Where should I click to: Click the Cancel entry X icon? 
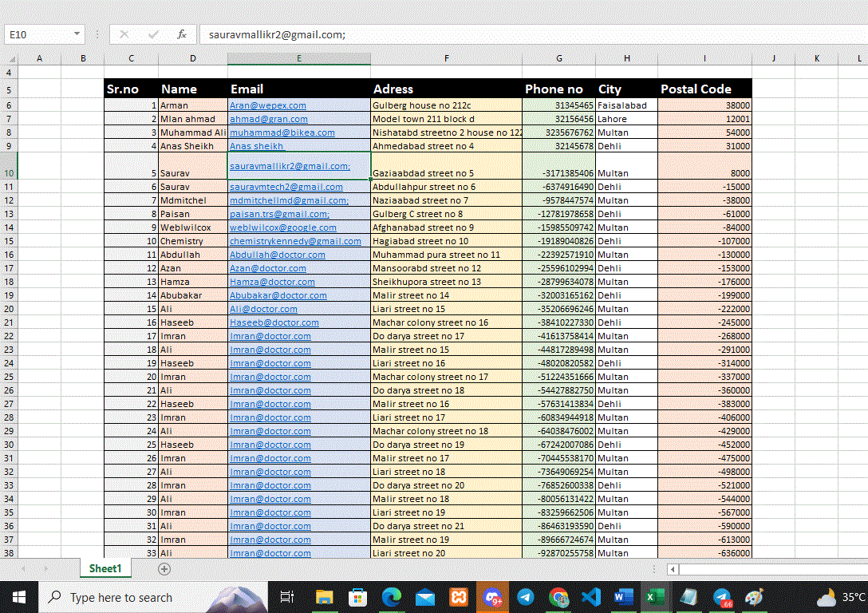(x=124, y=34)
